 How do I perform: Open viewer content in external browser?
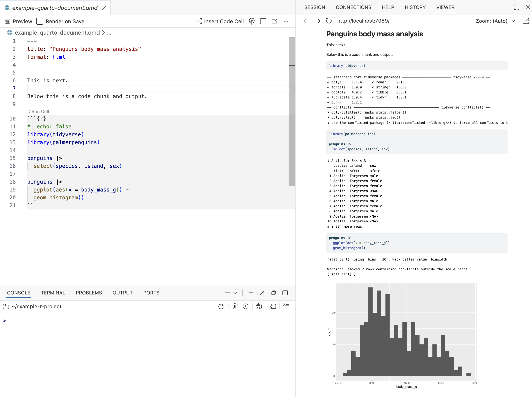tap(526, 21)
